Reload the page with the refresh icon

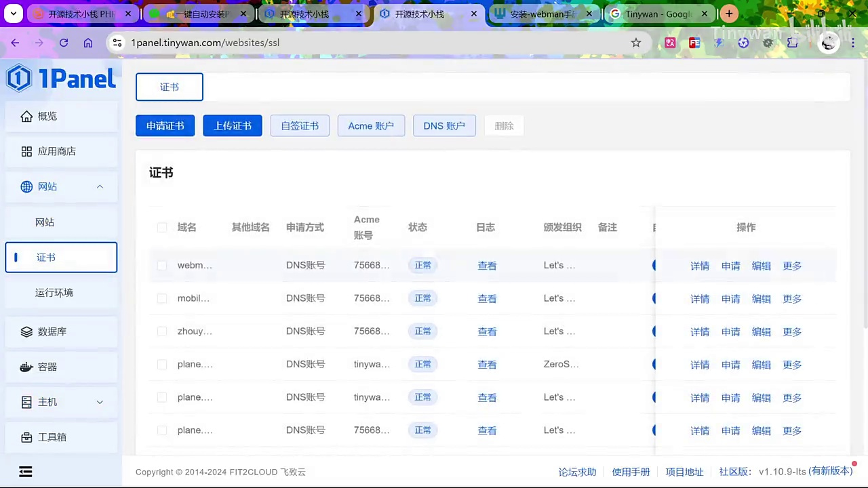tap(64, 43)
